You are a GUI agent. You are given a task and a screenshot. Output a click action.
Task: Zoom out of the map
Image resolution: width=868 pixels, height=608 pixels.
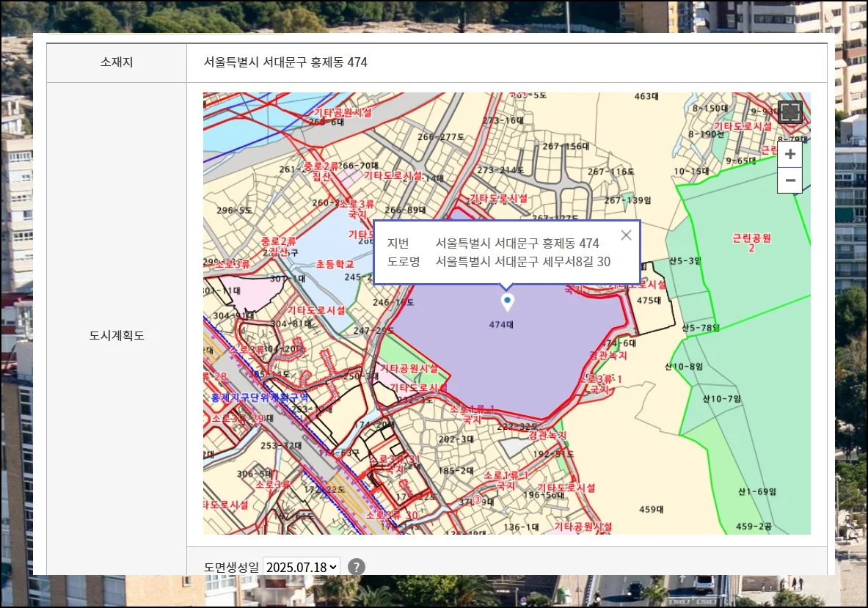coord(789,180)
